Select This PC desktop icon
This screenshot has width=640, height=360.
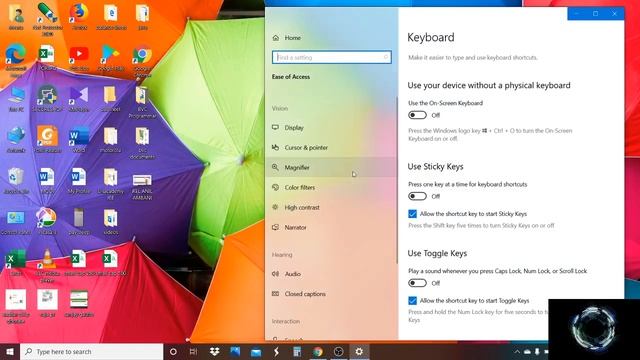(16, 99)
